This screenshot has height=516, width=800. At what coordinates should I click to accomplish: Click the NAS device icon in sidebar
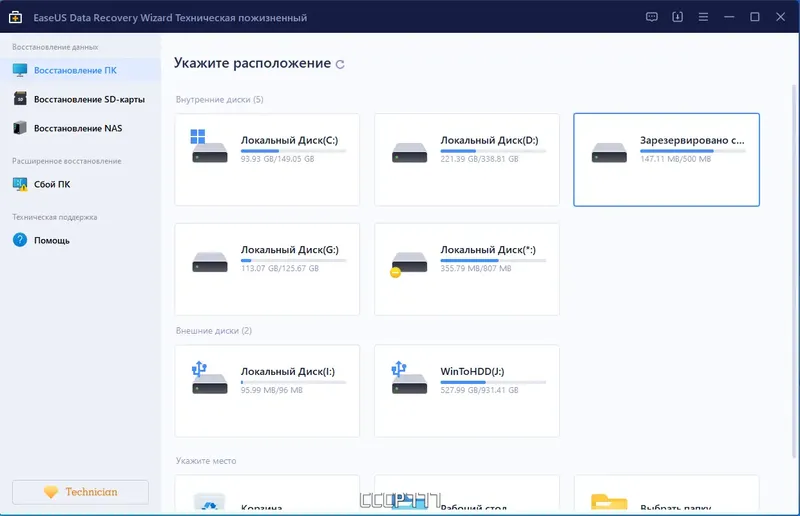click(x=20, y=128)
